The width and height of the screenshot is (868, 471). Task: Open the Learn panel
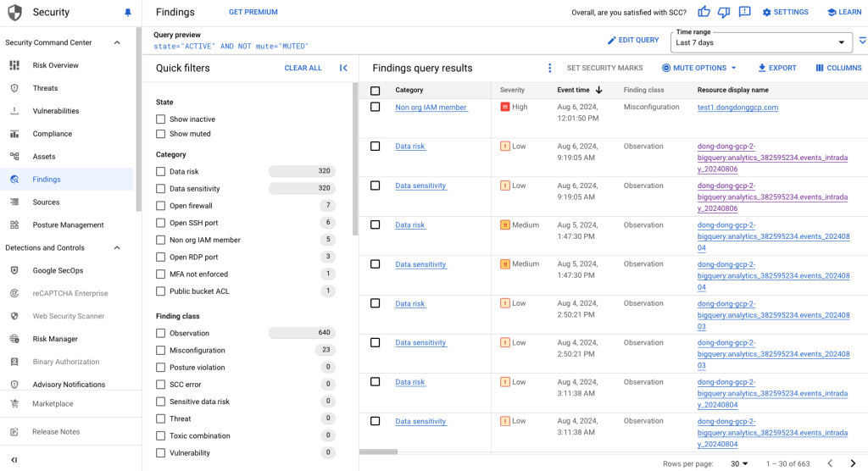coord(844,12)
